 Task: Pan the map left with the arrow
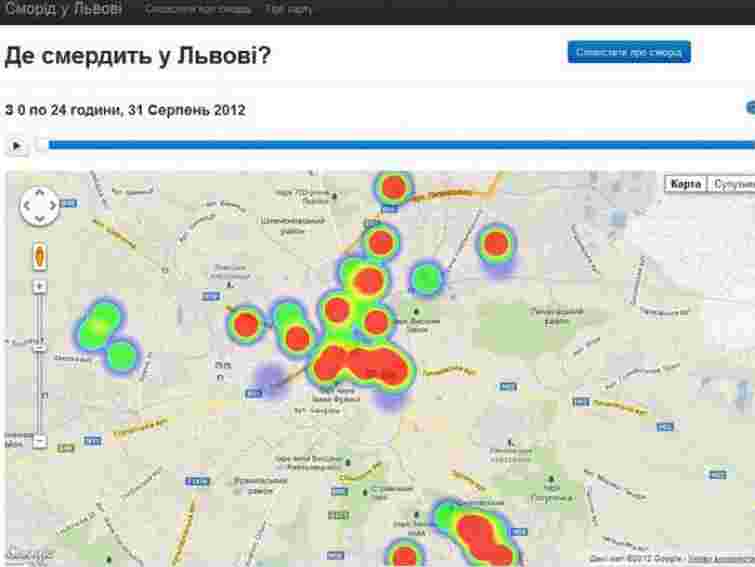pyautogui.click(x=27, y=206)
